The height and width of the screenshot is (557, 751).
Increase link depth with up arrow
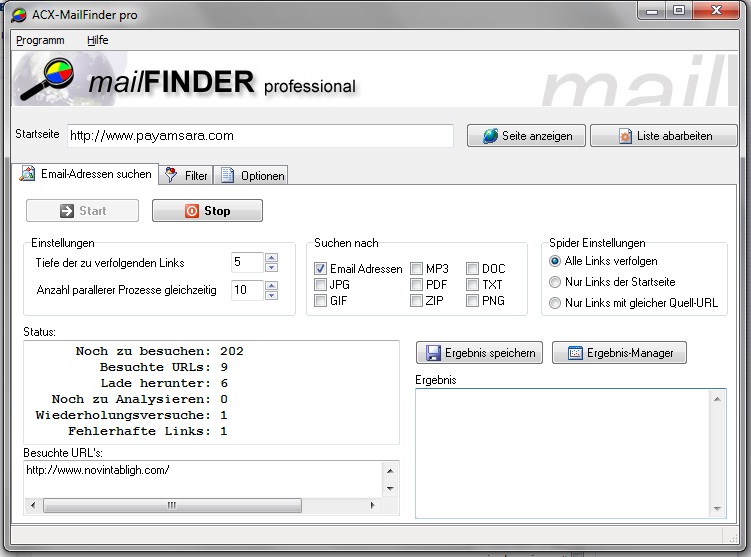coord(271,257)
